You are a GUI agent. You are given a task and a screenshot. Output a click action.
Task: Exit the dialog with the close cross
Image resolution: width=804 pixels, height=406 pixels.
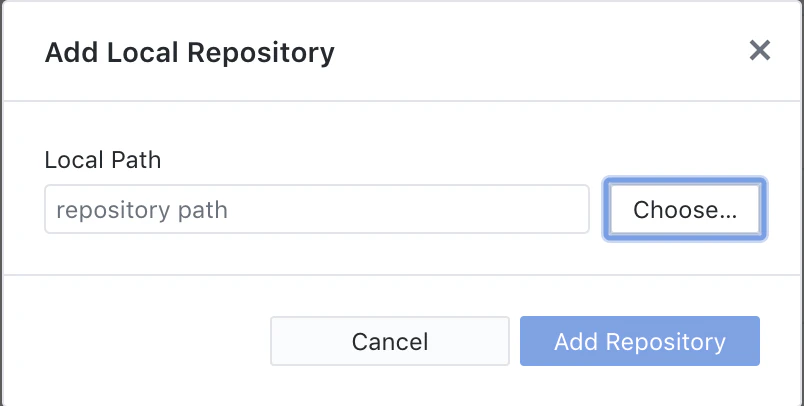tap(759, 50)
